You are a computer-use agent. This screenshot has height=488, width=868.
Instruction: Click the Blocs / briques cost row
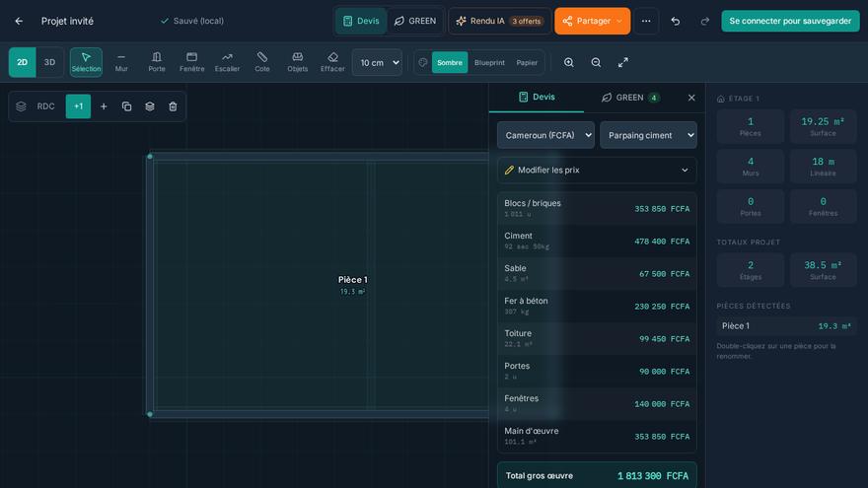point(597,208)
